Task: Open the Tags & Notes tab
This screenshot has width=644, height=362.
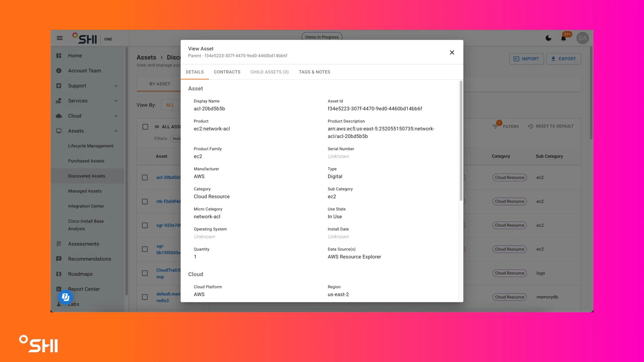Action: [314, 72]
